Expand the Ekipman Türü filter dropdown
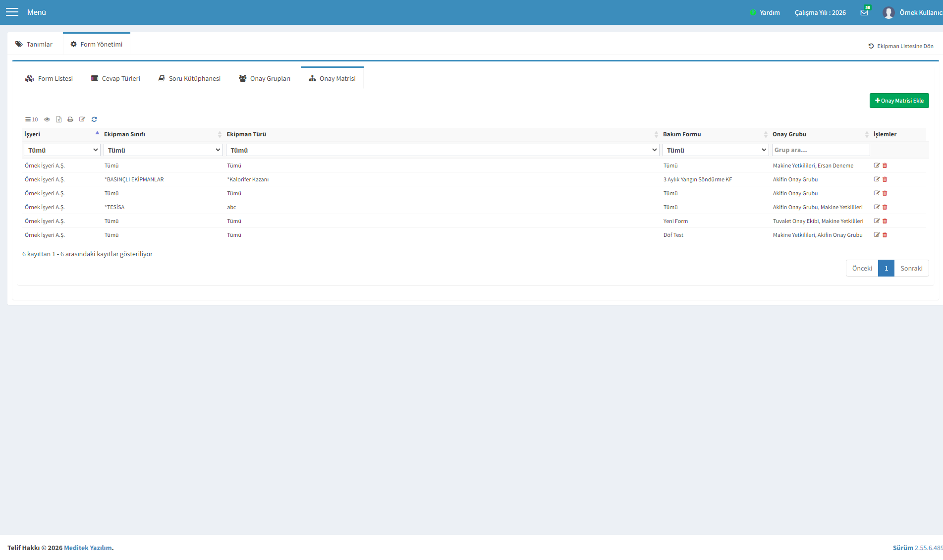This screenshot has width=943, height=560. [x=443, y=150]
